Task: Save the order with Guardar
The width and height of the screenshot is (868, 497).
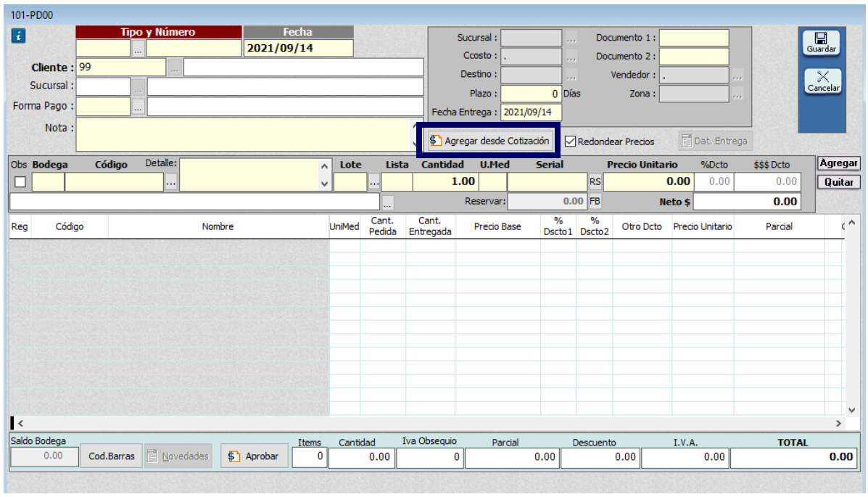Action: click(822, 43)
